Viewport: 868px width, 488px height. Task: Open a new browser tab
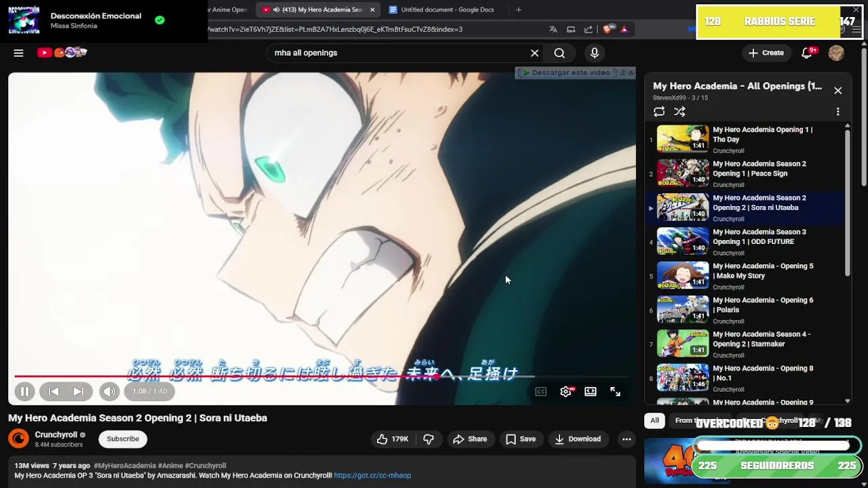[519, 9]
